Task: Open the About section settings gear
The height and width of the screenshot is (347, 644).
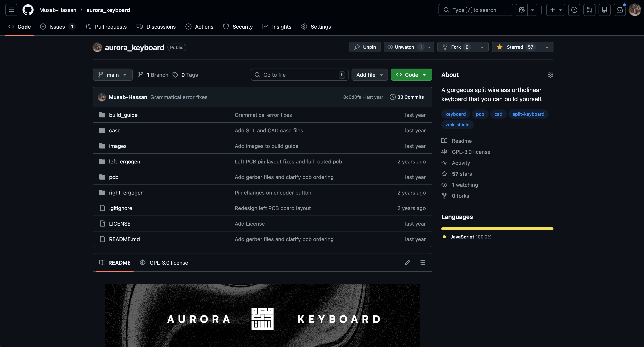Action: click(550, 74)
